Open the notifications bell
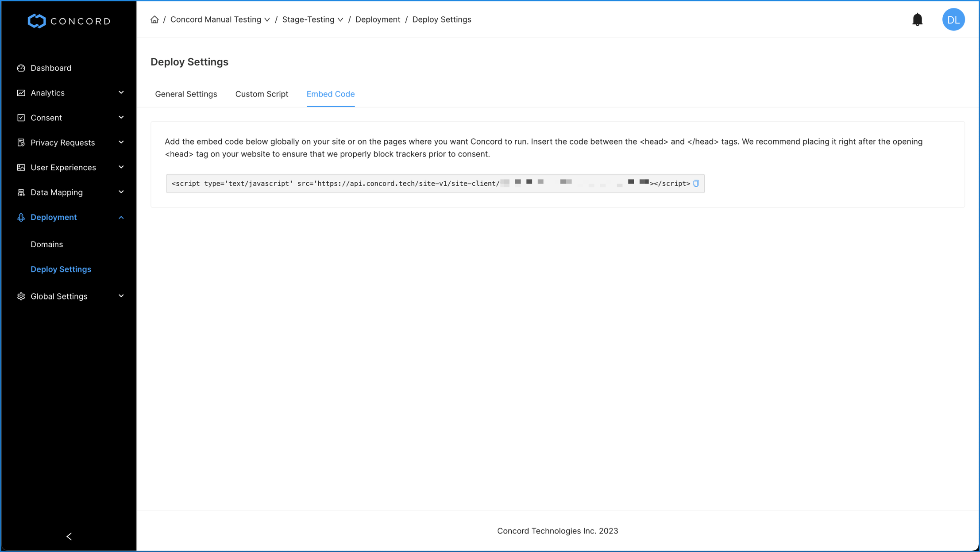980x552 pixels. click(x=917, y=19)
